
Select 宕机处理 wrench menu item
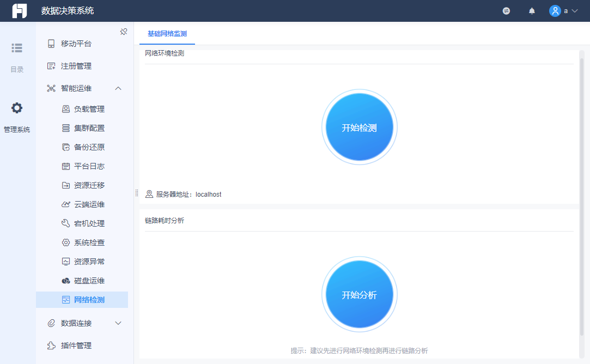point(83,223)
